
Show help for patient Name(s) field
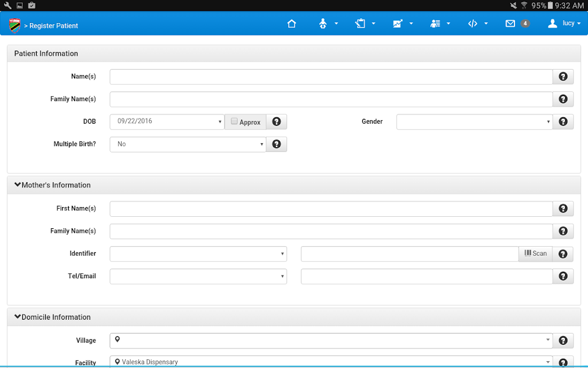click(x=563, y=76)
